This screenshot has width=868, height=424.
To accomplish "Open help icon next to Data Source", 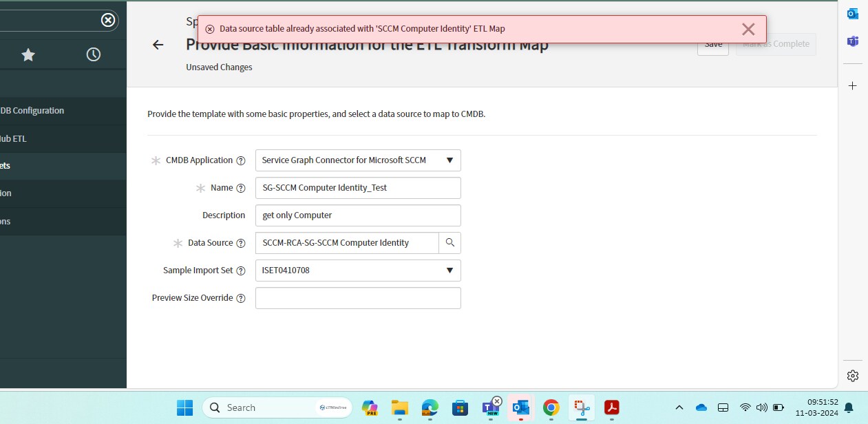I will (241, 243).
